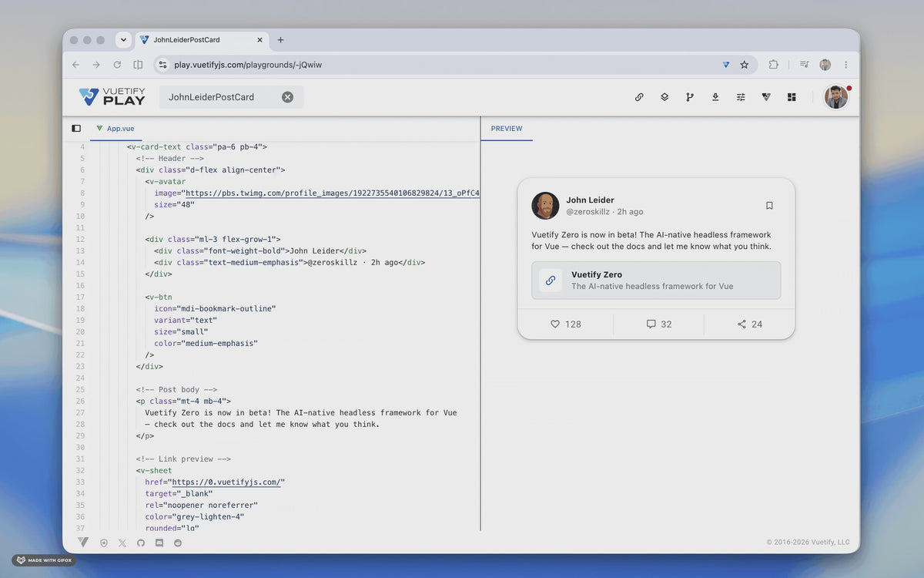Open the browser three-dot menu
Image resolution: width=924 pixels, height=578 pixels.
(846, 65)
